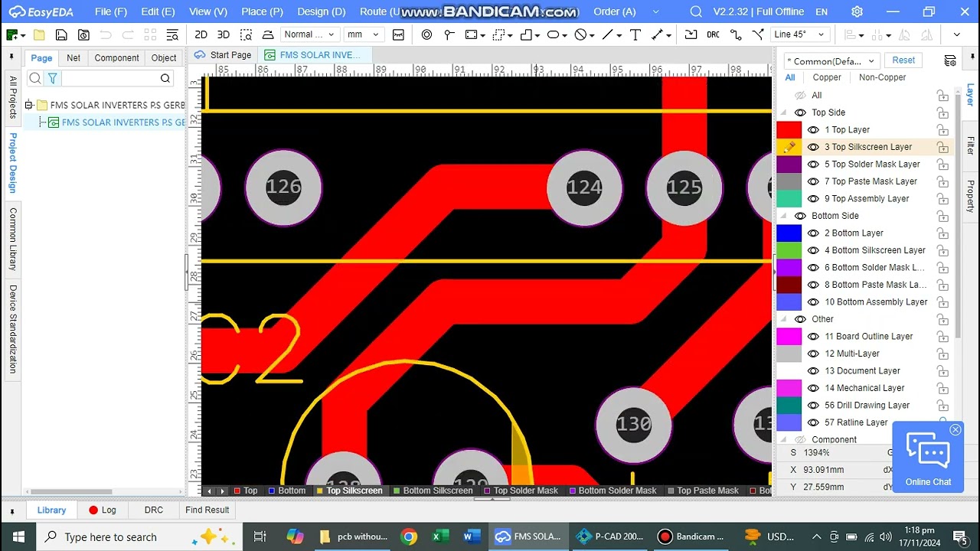Hide the 2 Bottom Layer
Image resolution: width=980 pixels, height=551 pixels.
[813, 233]
